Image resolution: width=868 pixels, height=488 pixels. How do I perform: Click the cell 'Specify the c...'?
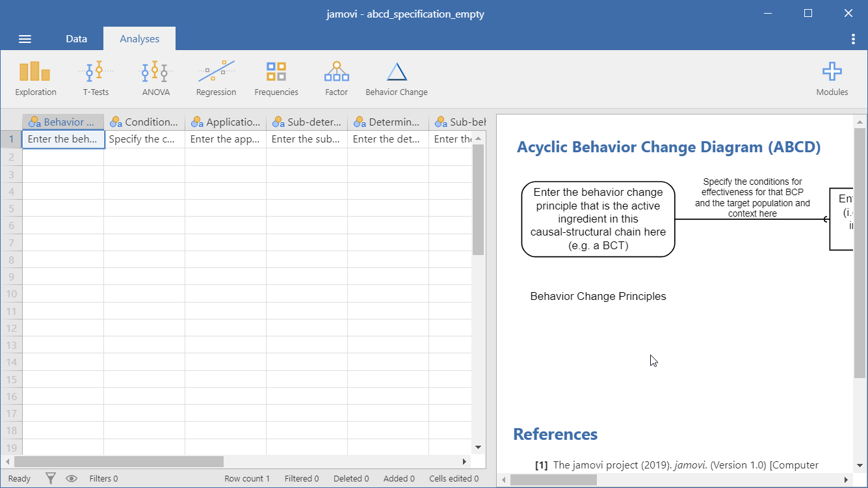coord(144,139)
